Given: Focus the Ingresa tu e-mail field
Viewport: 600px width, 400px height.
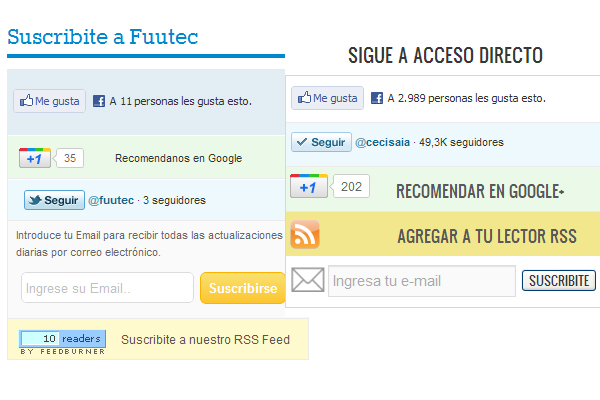Looking at the screenshot, I should click(422, 281).
